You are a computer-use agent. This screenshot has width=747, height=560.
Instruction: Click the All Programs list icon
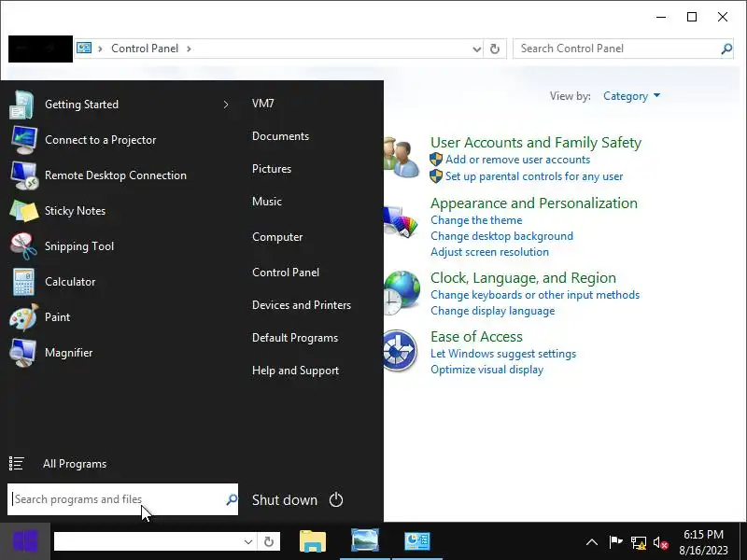(x=17, y=463)
